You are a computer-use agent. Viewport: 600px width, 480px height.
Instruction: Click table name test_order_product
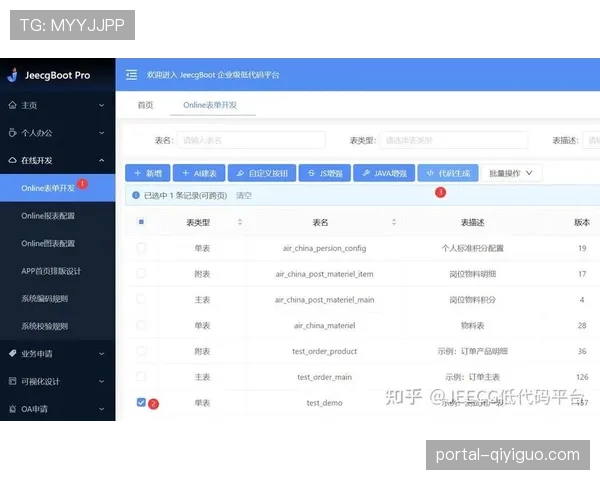(324, 351)
